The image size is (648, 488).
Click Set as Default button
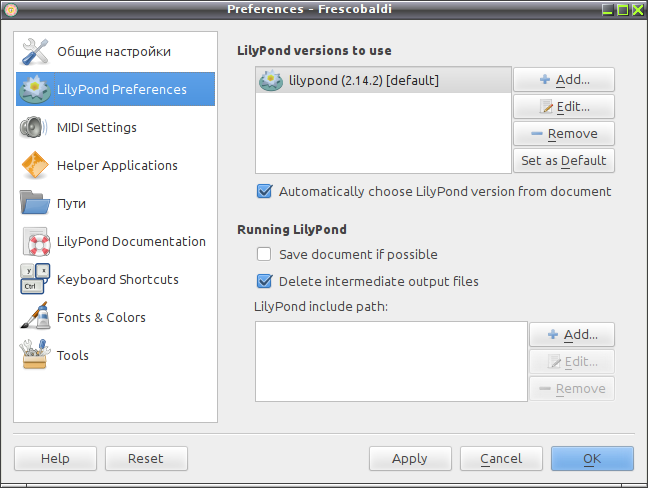564,160
